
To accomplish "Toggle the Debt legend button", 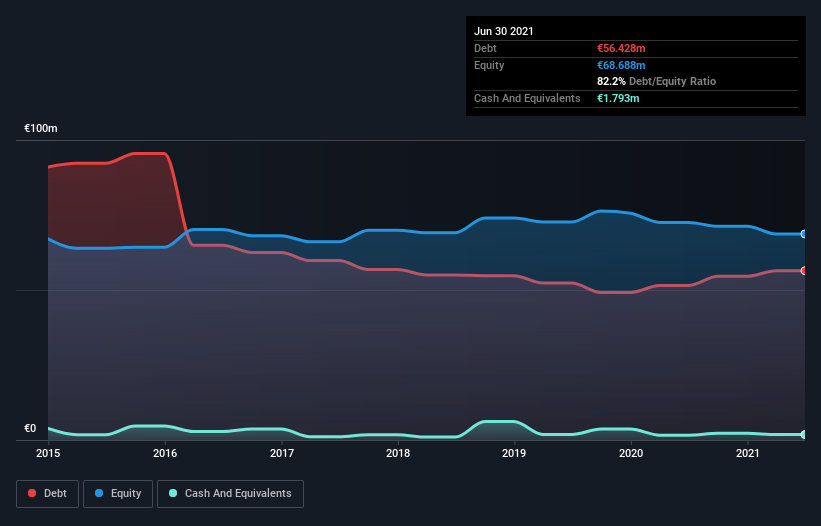I will tap(48, 494).
